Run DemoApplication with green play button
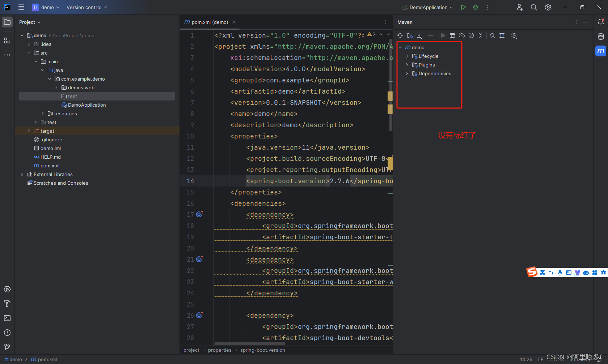Viewport: 608px width, 364px height. [463, 7]
